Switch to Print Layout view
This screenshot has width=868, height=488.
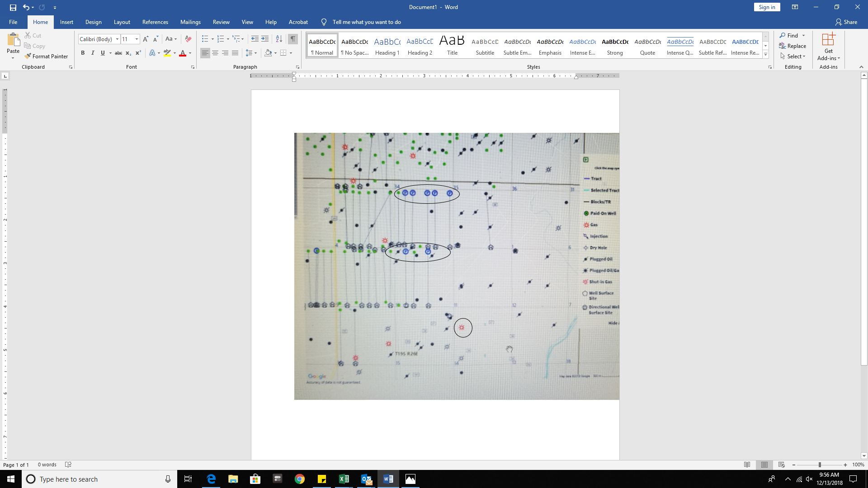764,465
